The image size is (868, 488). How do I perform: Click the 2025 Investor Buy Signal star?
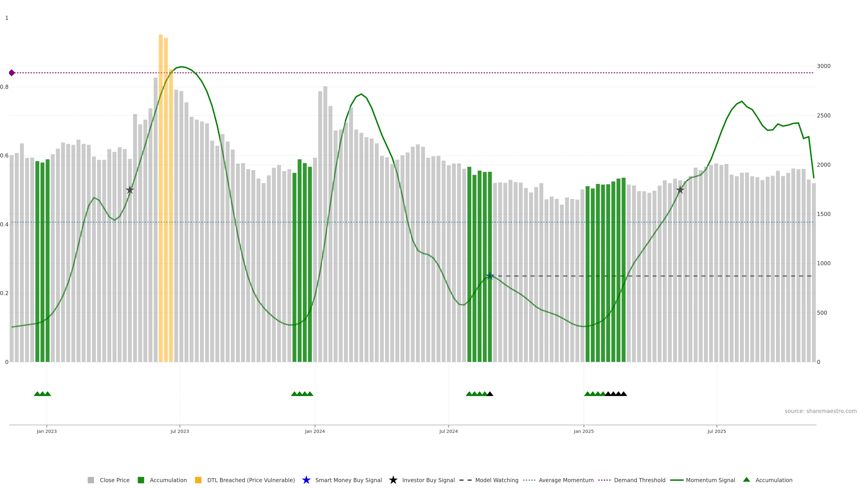[680, 190]
